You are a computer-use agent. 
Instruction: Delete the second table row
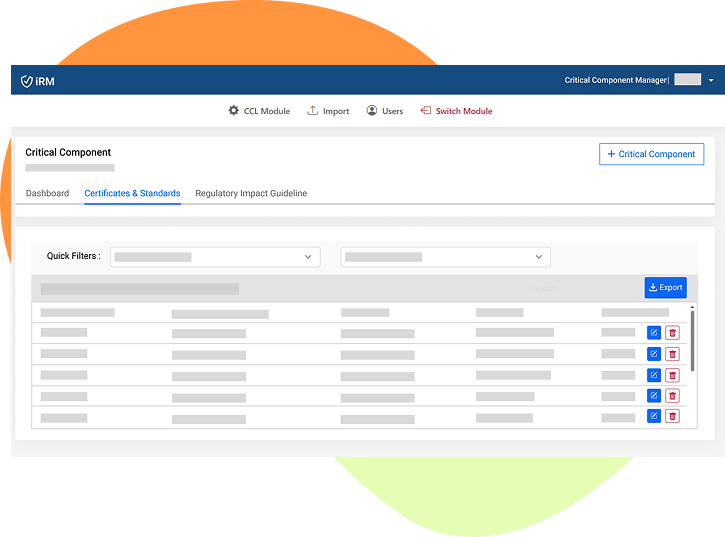coord(672,354)
